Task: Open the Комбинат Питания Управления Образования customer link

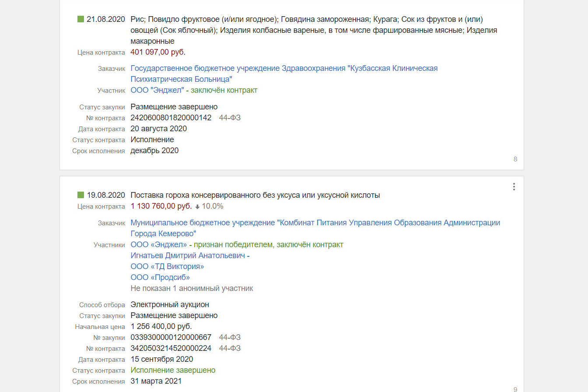Action: point(315,228)
